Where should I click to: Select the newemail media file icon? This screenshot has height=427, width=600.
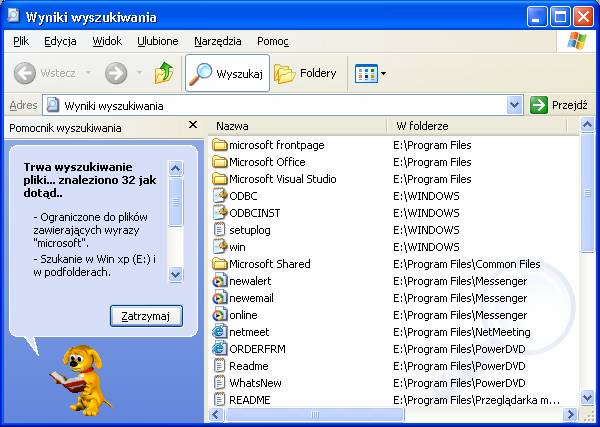219,298
